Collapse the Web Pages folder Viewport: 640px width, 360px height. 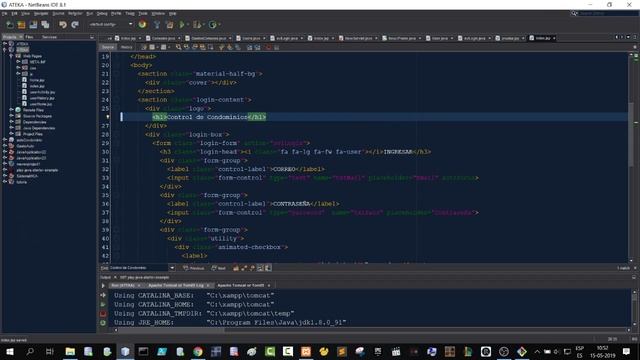coord(11,56)
